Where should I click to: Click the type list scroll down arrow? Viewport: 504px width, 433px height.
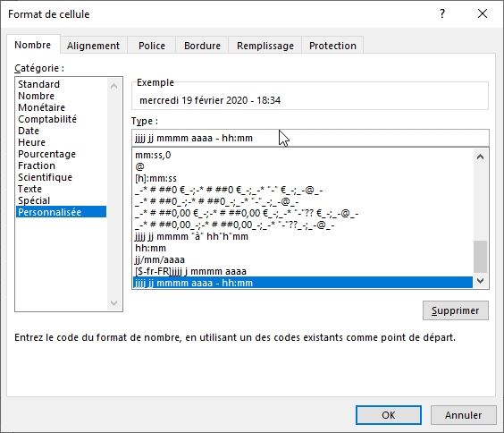(480, 281)
